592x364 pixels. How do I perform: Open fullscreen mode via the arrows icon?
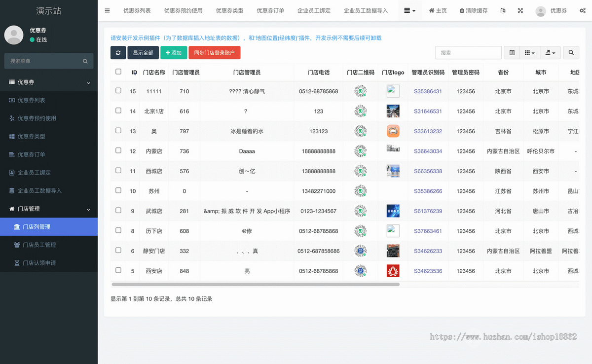coord(520,10)
